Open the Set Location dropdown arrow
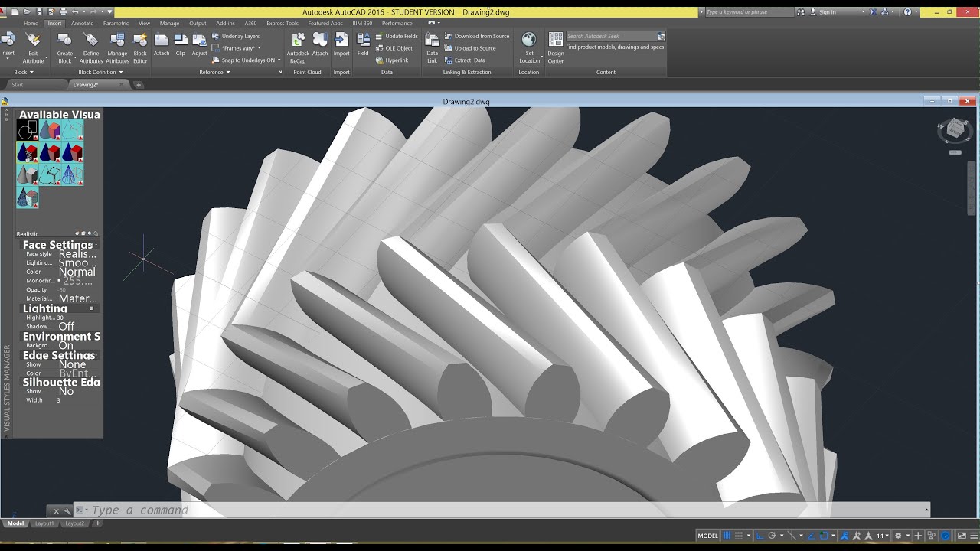 (x=541, y=57)
